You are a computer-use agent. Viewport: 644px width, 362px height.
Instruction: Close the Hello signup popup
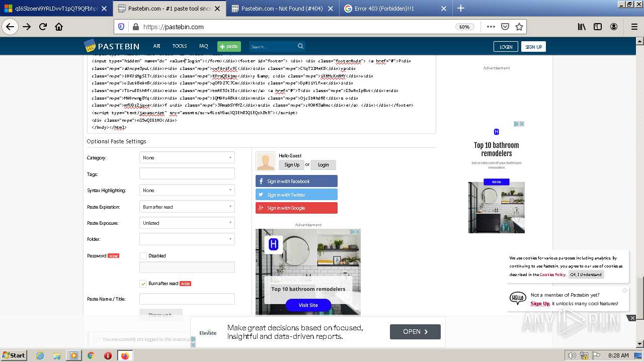point(625,290)
